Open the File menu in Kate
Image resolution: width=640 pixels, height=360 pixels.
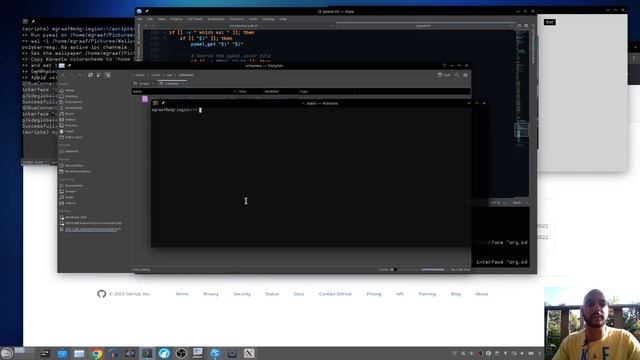click(x=140, y=19)
